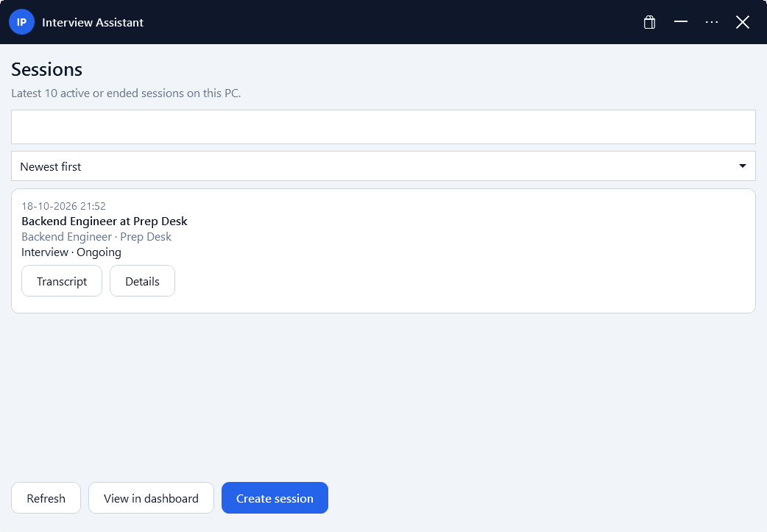Focus the session search input field
Viewport: 767px width, 532px height.
[x=383, y=127]
